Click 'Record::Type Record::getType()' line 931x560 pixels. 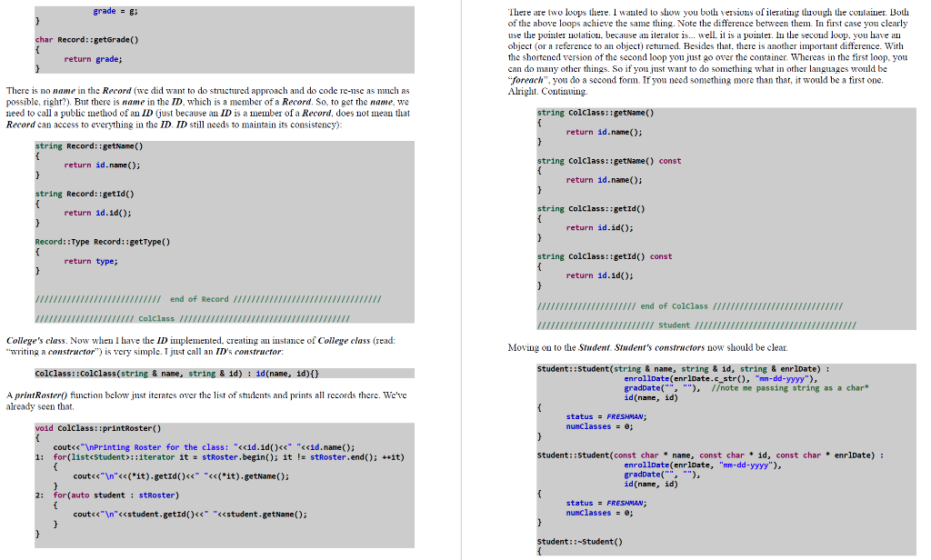pyautogui.click(x=102, y=242)
